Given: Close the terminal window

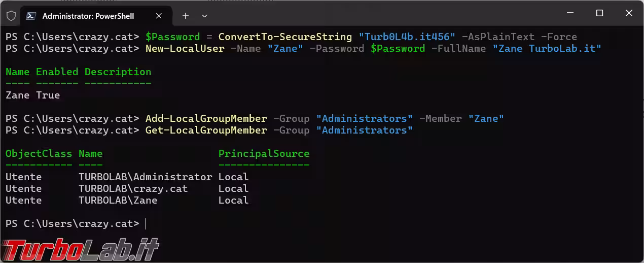Looking at the screenshot, I should click(629, 13).
